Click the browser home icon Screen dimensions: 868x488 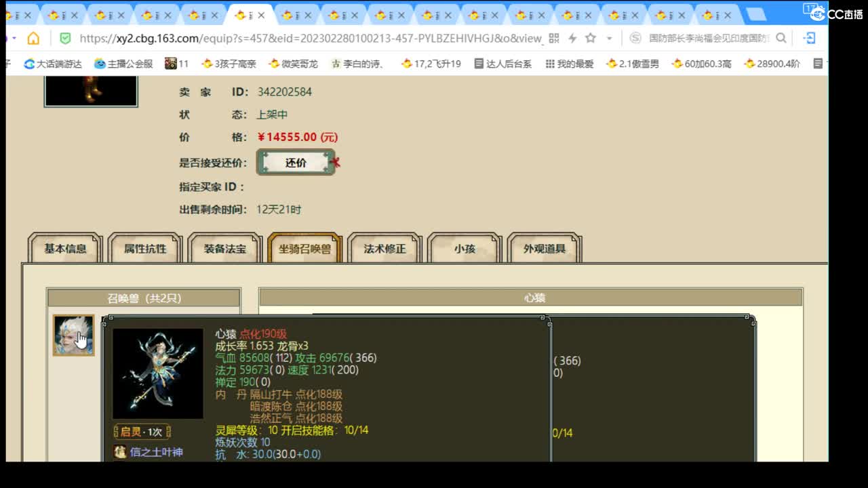(x=33, y=39)
